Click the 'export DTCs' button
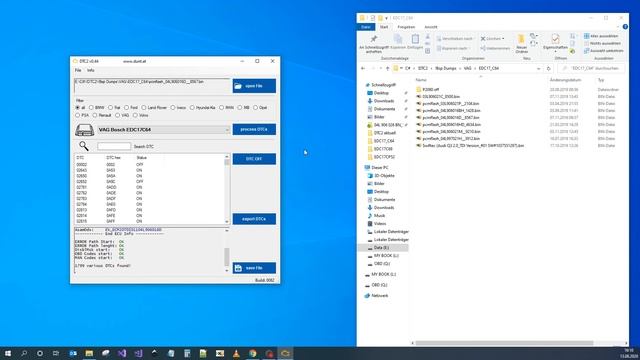Image resolution: width=640 pixels, height=360 pixels. 254,219
